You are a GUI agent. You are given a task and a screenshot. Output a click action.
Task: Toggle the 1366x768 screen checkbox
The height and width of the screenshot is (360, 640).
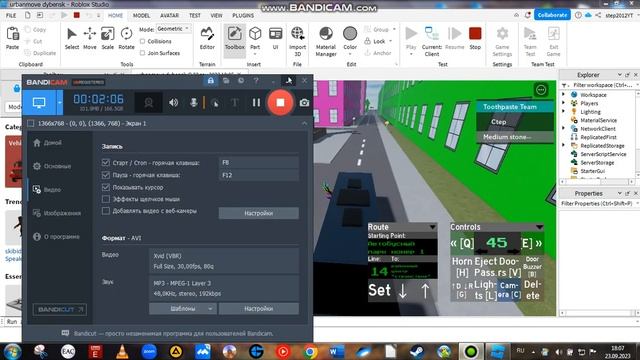(31, 123)
